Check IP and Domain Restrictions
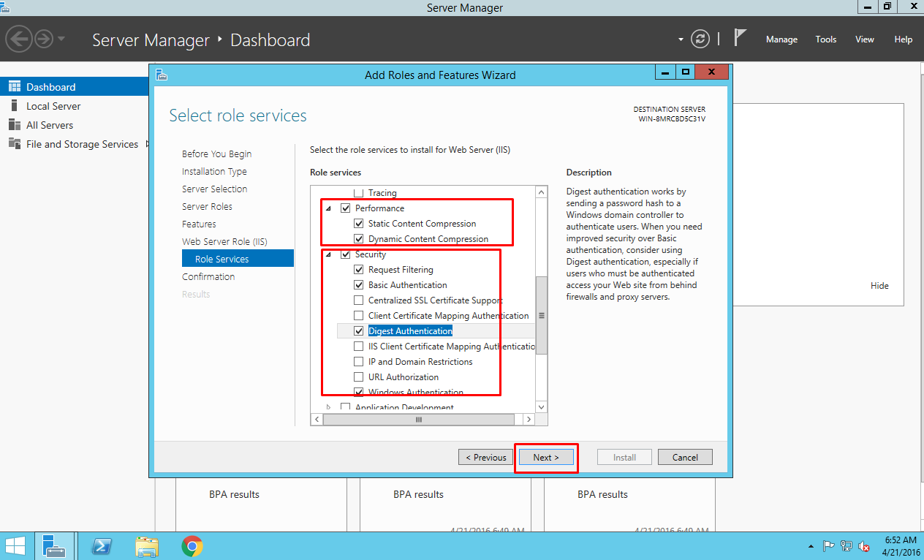Image resolution: width=924 pixels, height=560 pixels. (x=358, y=362)
